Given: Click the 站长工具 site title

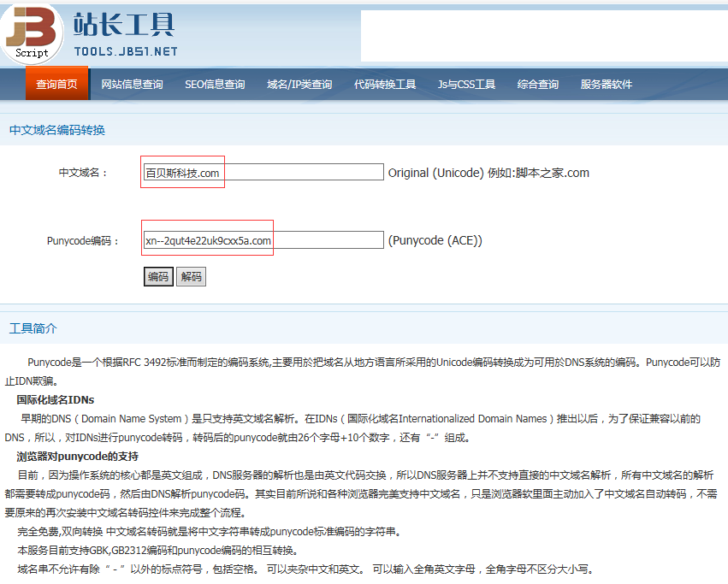Looking at the screenshot, I should [124, 23].
